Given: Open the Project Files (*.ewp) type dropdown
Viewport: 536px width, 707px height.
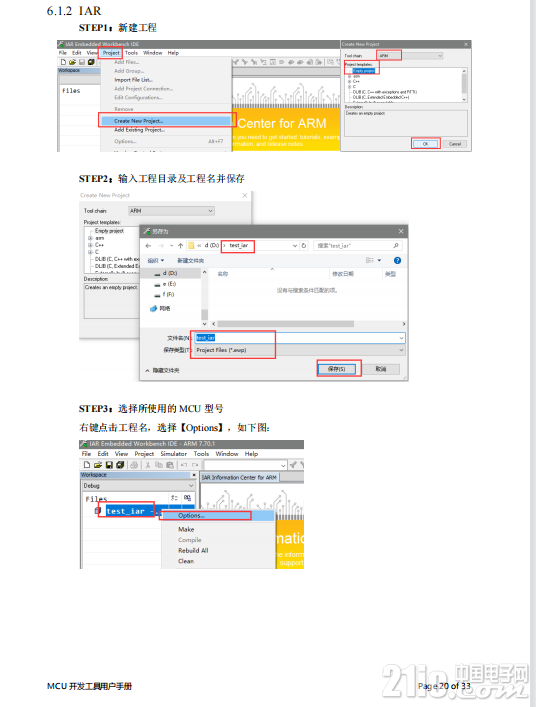Looking at the screenshot, I should tap(300, 350).
